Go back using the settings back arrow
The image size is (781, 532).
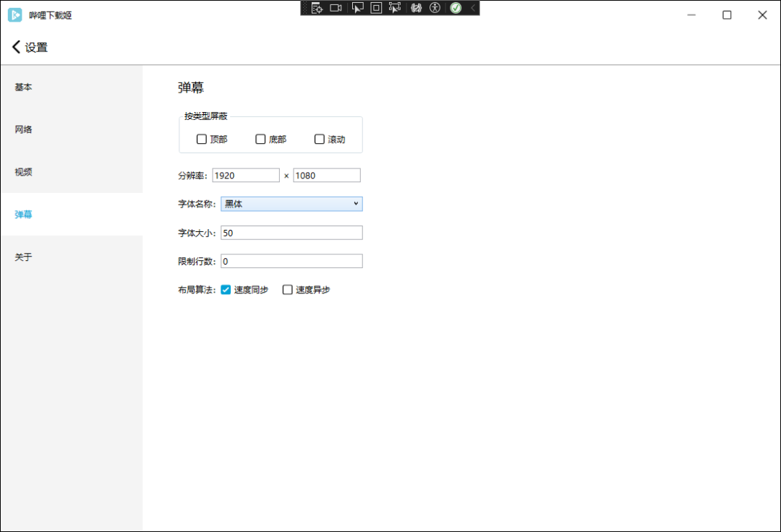[x=16, y=47]
